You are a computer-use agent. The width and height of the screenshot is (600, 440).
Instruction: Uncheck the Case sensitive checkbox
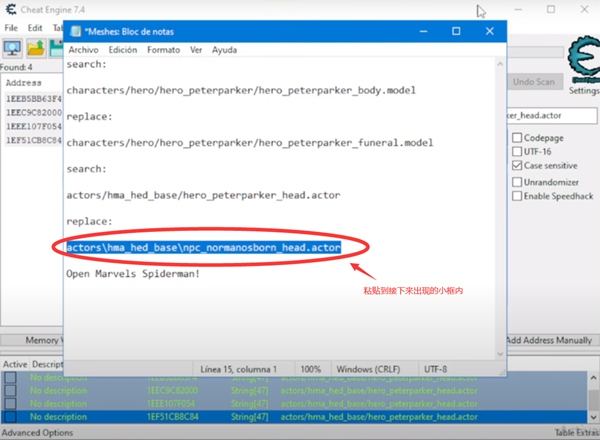tap(517, 165)
